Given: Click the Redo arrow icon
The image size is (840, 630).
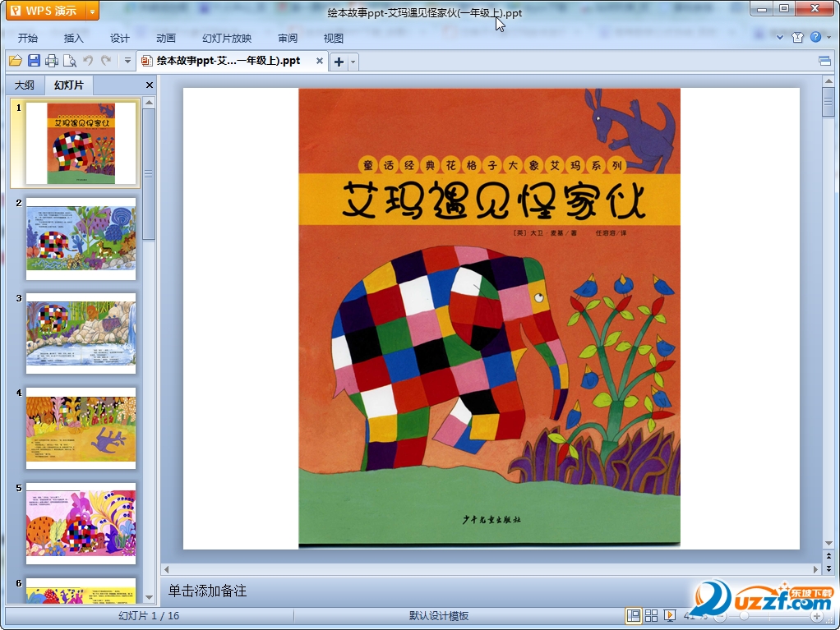Looking at the screenshot, I should tap(106, 61).
